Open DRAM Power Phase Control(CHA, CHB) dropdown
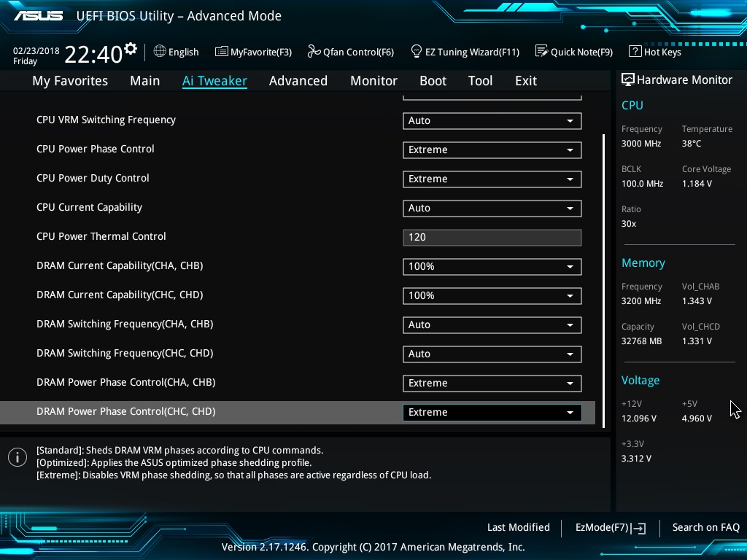Image resolution: width=747 pixels, height=560 pixels. click(x=492, y=383)
